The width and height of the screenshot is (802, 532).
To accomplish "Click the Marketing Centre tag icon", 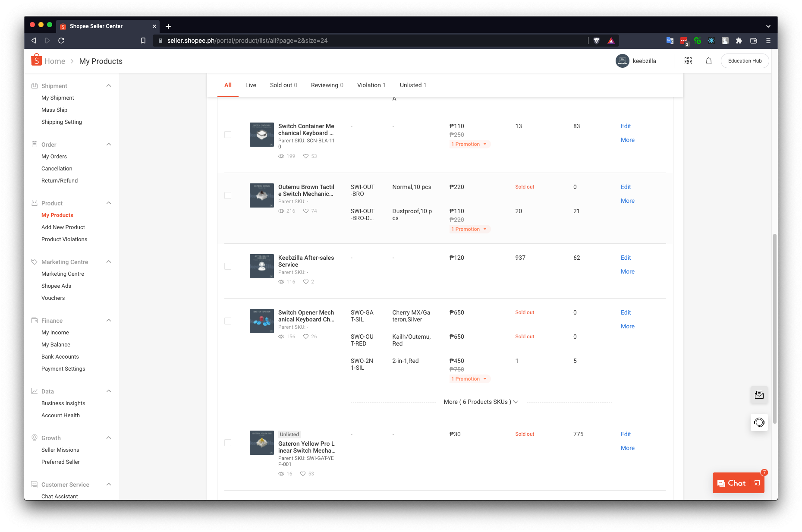I will [x=35, y=262].
